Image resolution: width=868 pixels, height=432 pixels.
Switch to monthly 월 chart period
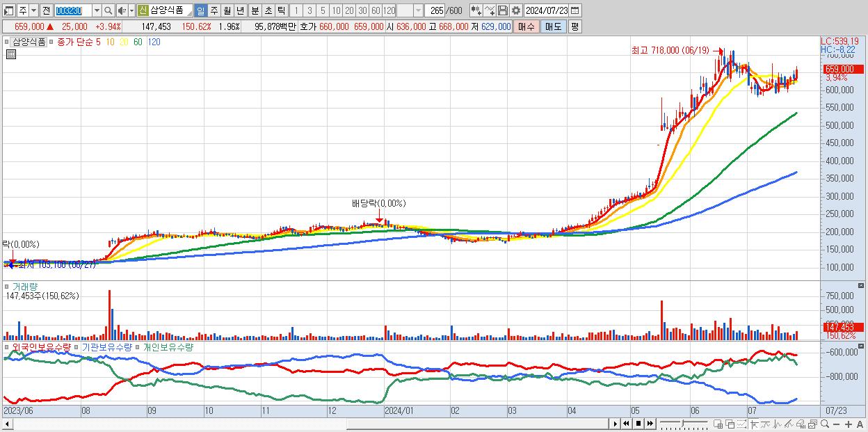(x=227, y=10)
